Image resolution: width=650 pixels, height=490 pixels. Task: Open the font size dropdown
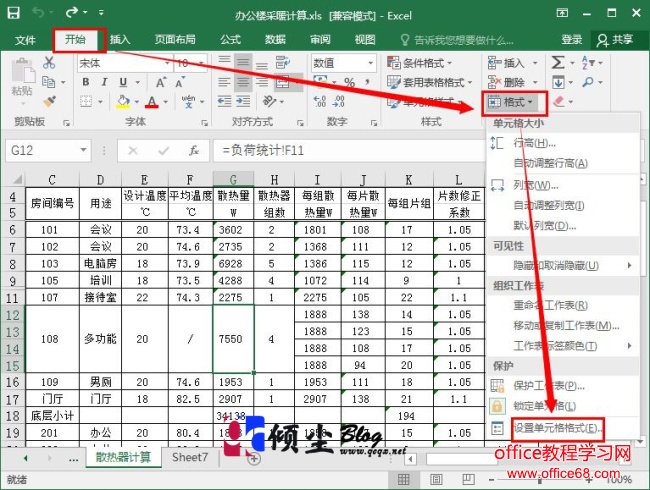click(x=201, y=63)
